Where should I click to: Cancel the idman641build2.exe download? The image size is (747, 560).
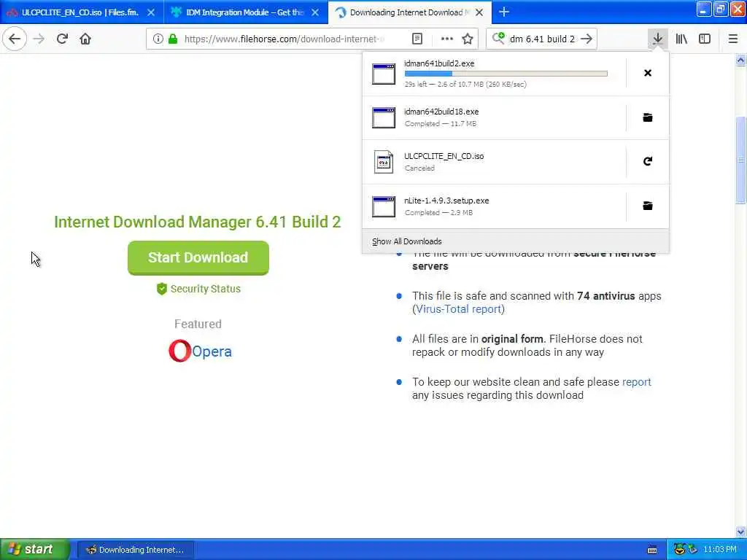[x=648, y=73]
